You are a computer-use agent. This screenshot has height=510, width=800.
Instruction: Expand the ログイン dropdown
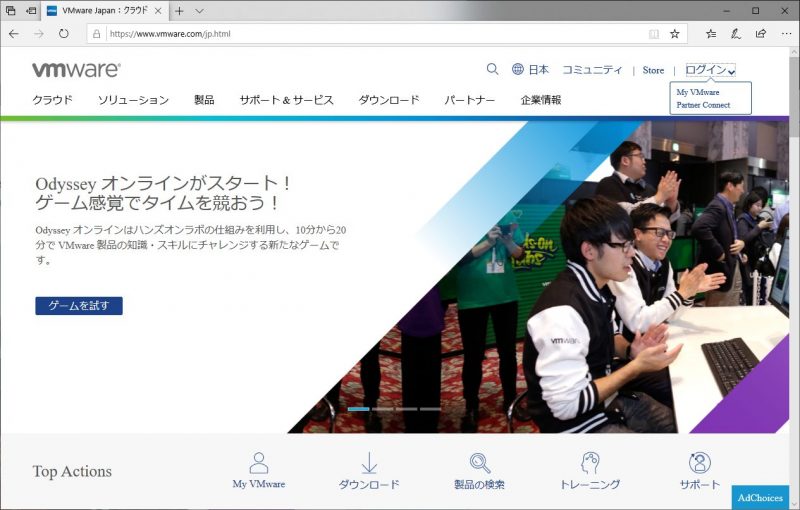pyautogui.click(x=710, y=70)
